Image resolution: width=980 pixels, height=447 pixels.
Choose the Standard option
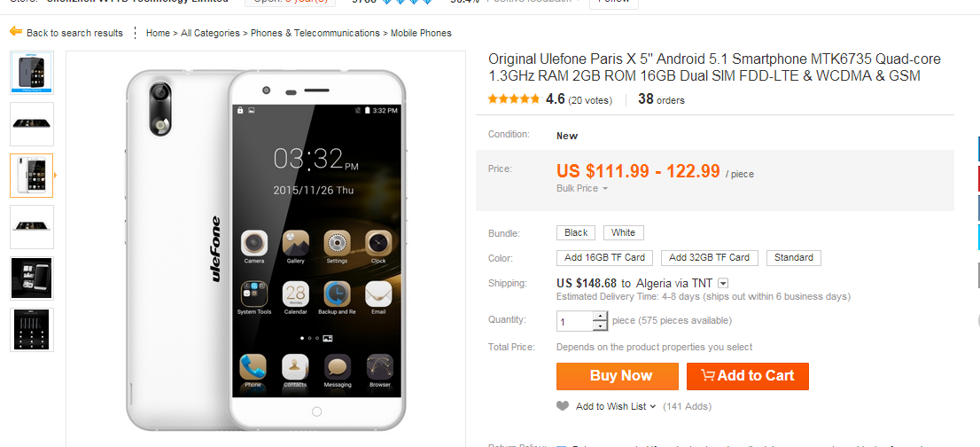794,257
